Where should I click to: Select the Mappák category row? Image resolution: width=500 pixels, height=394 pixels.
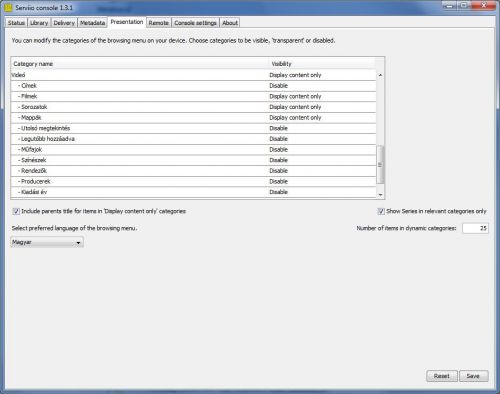(x=193, y=118)
